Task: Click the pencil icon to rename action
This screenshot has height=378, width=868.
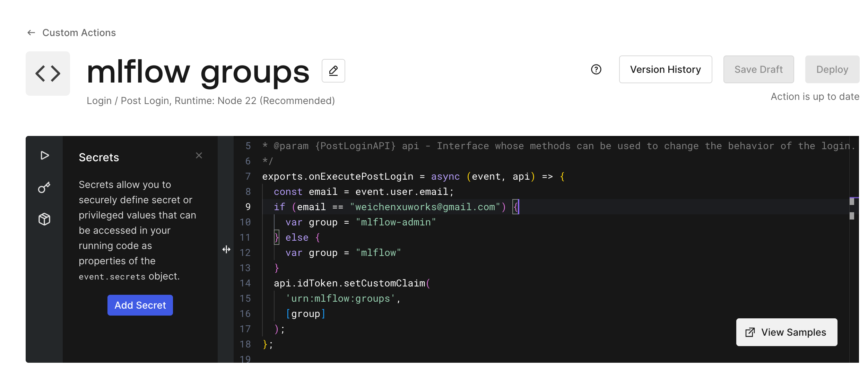Action: click(x=333, y=71)
